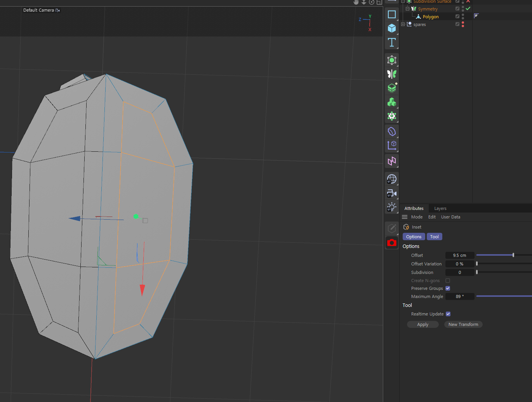The width and height of the screenshot is (532, 402).
Task: Select the Text spline tool
Action: [392, 42]
